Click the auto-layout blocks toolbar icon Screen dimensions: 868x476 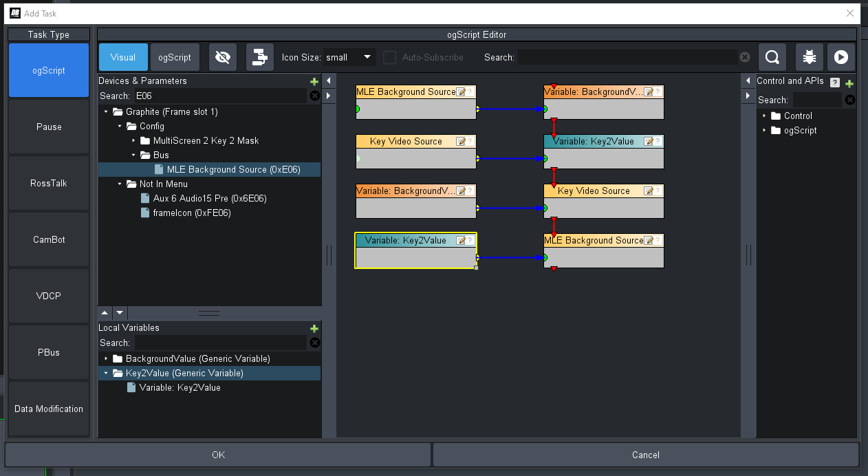point(259,57)
